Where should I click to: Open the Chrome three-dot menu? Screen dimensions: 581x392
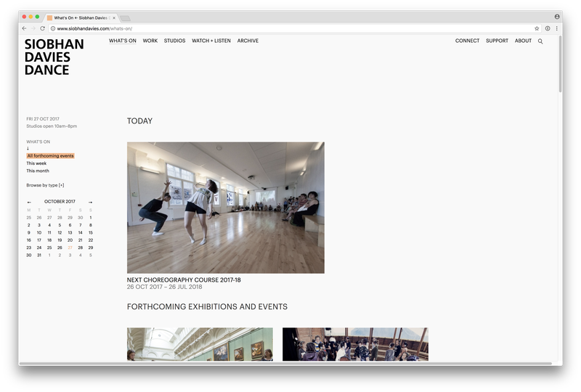(x=556, y=28)
